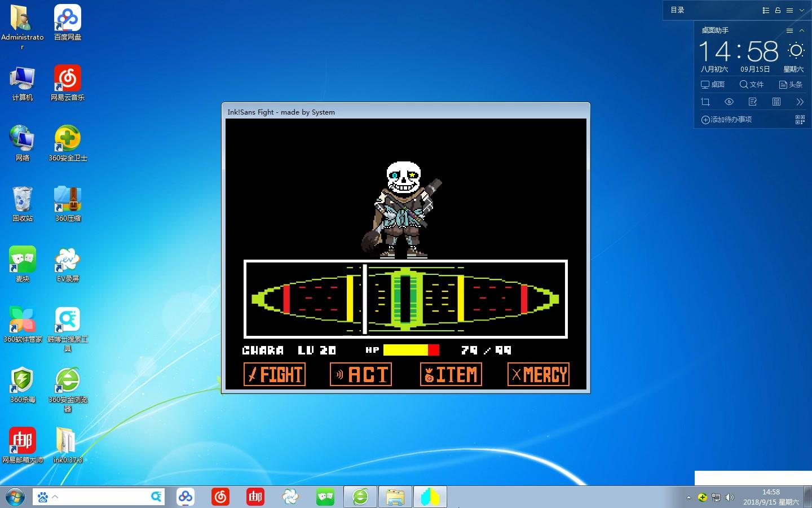Select EV录屏 desktop shortcut
Viewport: 812px width, 508px height.
pos(68,264)
